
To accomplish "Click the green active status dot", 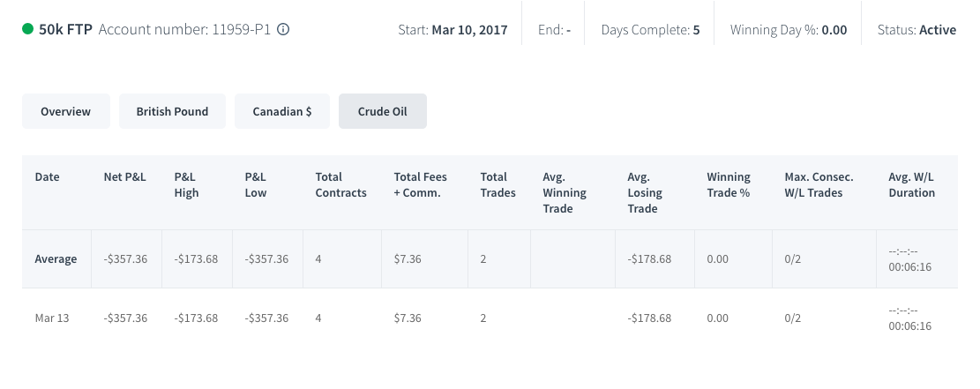I will coord(27,29).
